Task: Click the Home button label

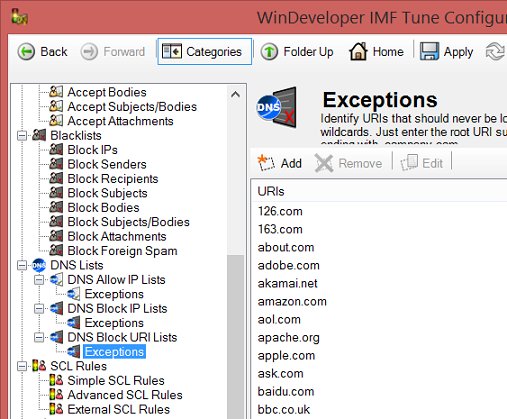Action: (388, 52)
